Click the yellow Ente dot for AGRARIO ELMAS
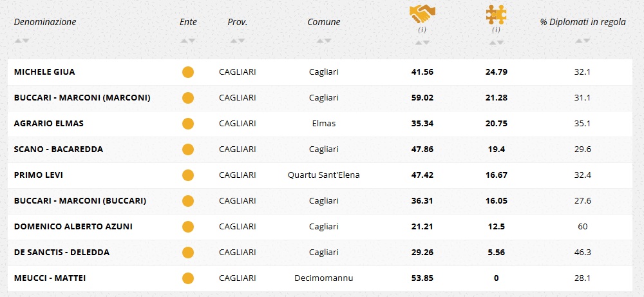 188,124
